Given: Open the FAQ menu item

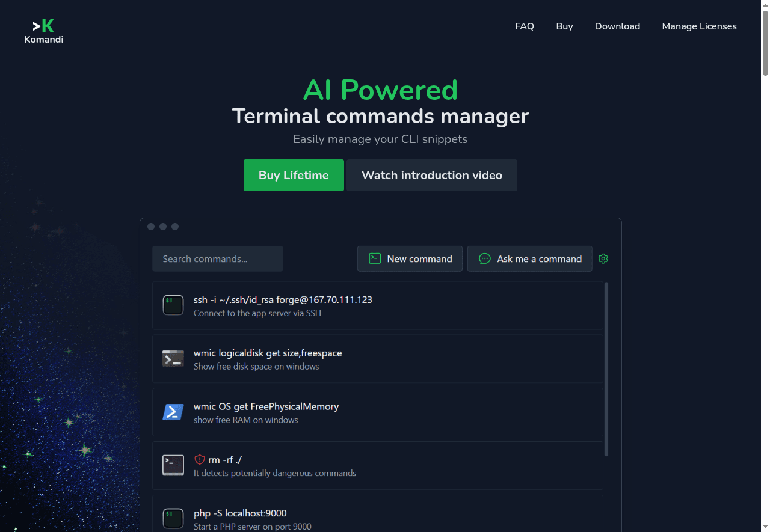Looking at the screenshot, I should (524, 26).
